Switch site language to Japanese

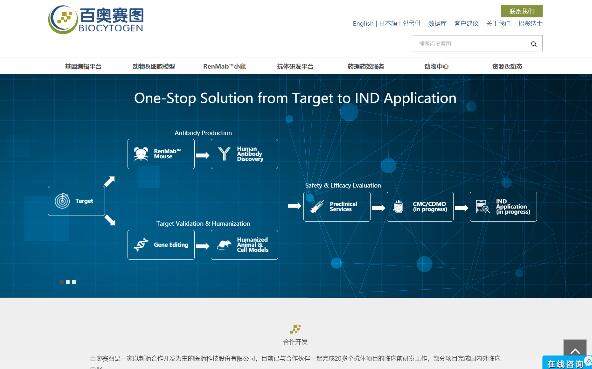coord(388,23)
